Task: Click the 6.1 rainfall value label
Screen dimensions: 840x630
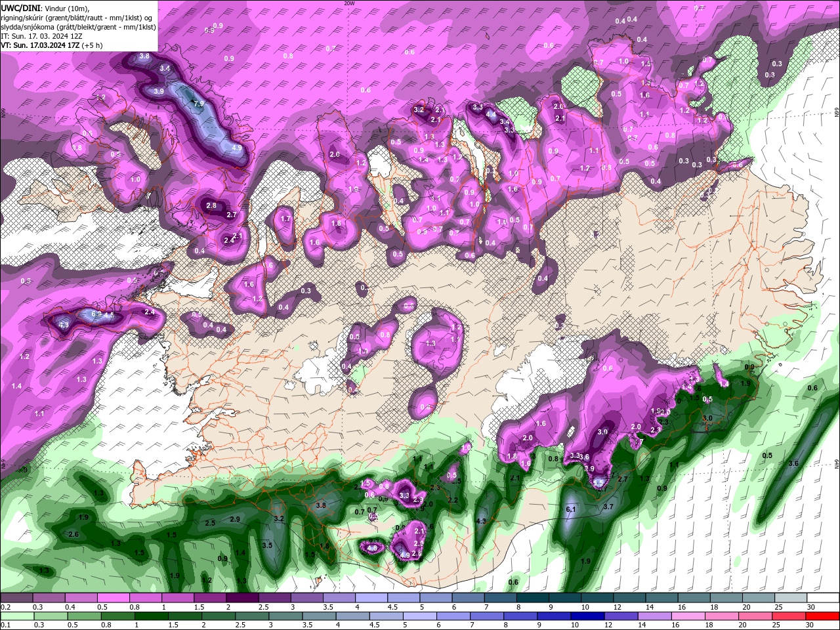Action: [570, 509]
